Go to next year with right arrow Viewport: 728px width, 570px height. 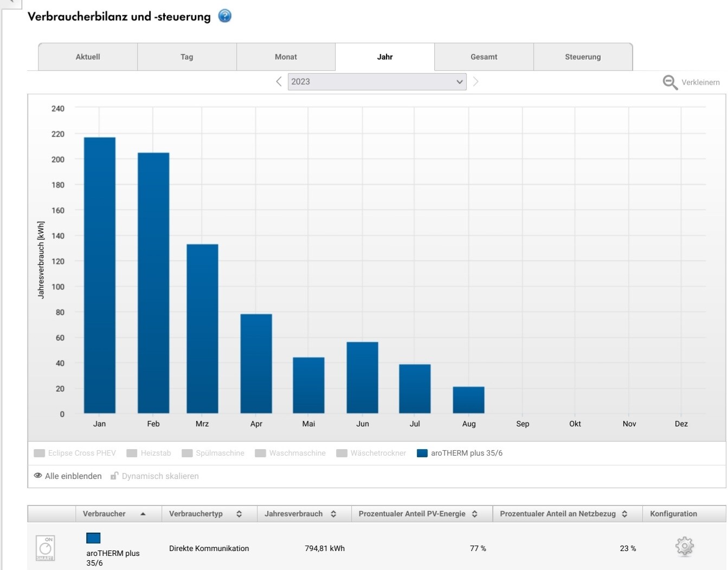pos(476,82)
